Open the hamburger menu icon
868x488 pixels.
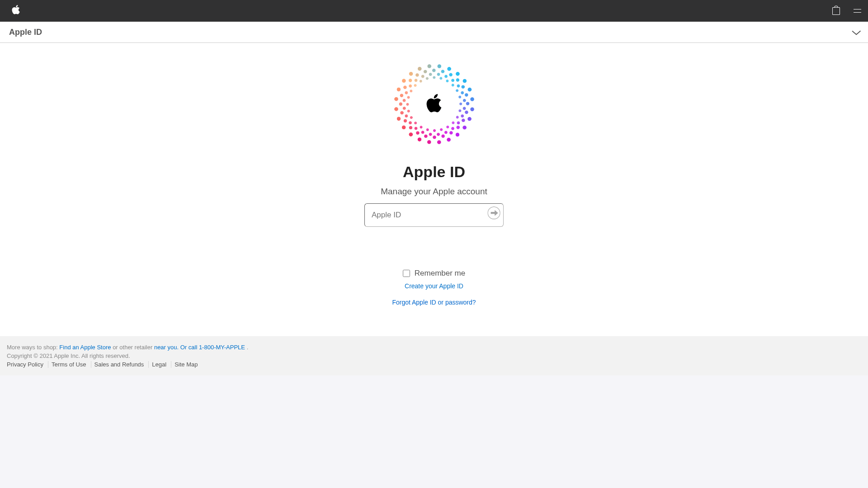857,11
